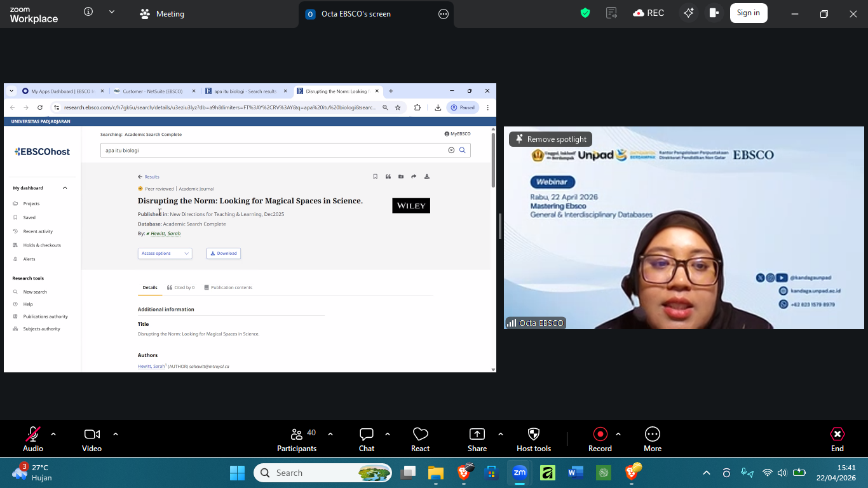Image resolution: width=868 pixels, height=488 pixels.
Task: Click the browser address bar URL
Action: click(x=220, y=107)
